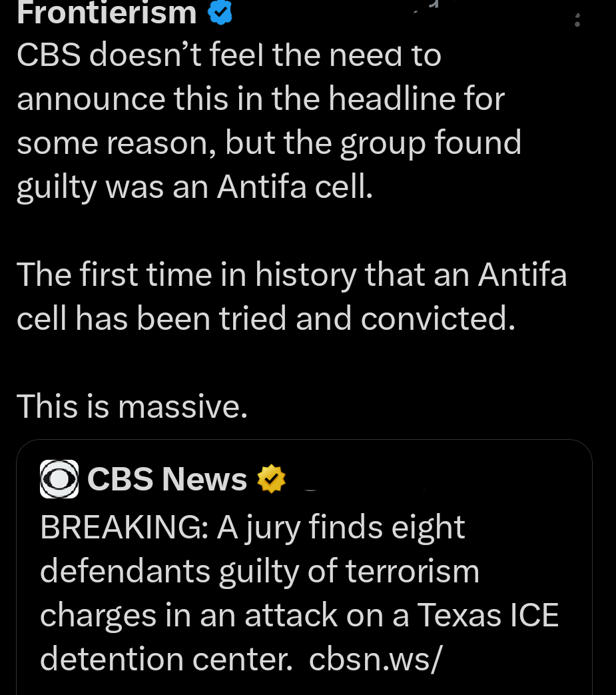Click the phrase This is massive
The width and height of the screenshot is (616, 695).
pos(131,406)
